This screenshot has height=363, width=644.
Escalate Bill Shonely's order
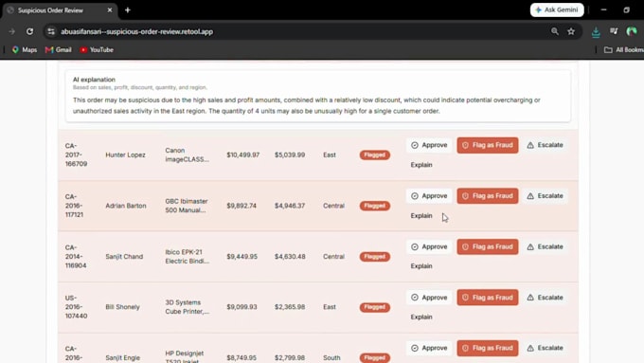pos(545,298)
